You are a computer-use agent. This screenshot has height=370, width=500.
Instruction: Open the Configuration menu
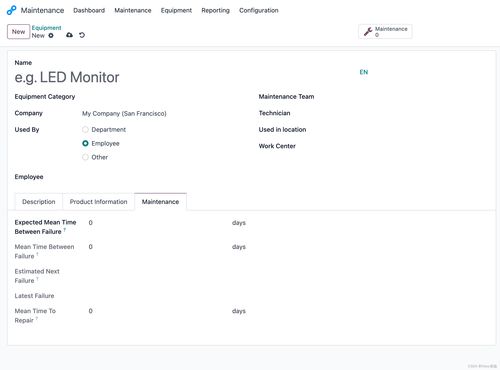coord(259,10)
